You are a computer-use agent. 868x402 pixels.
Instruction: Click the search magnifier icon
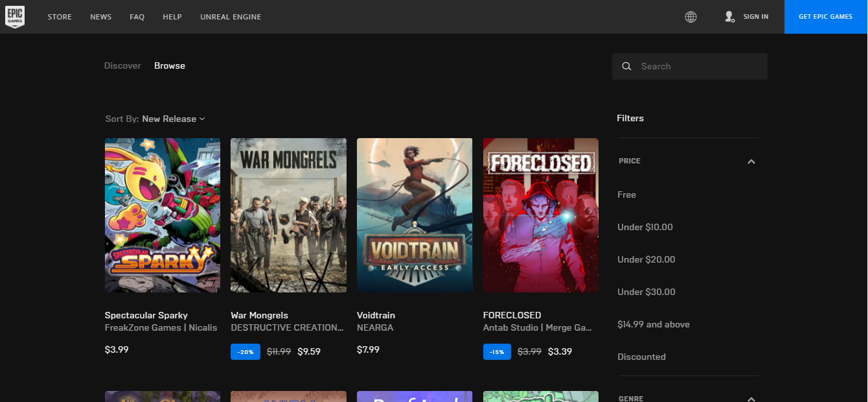click(x=626, y=66)
